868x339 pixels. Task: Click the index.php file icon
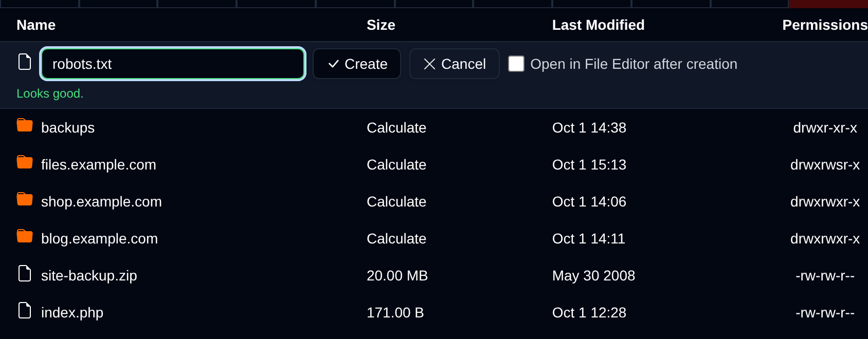point(25,310)
